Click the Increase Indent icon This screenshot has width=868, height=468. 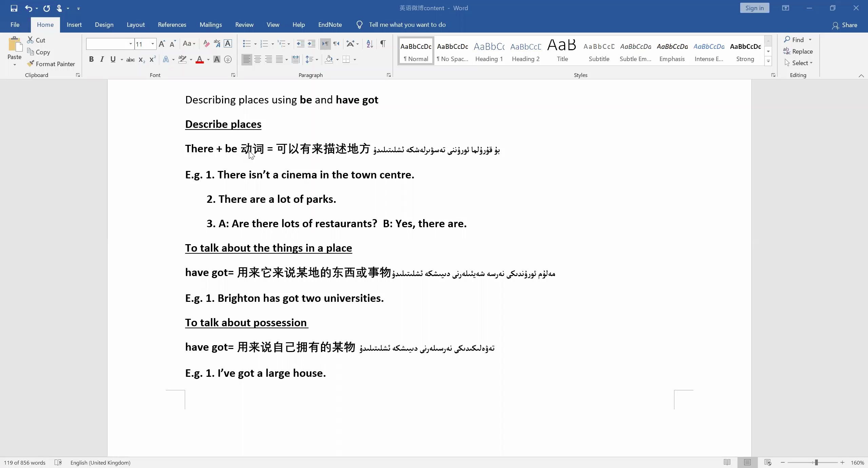311,43
